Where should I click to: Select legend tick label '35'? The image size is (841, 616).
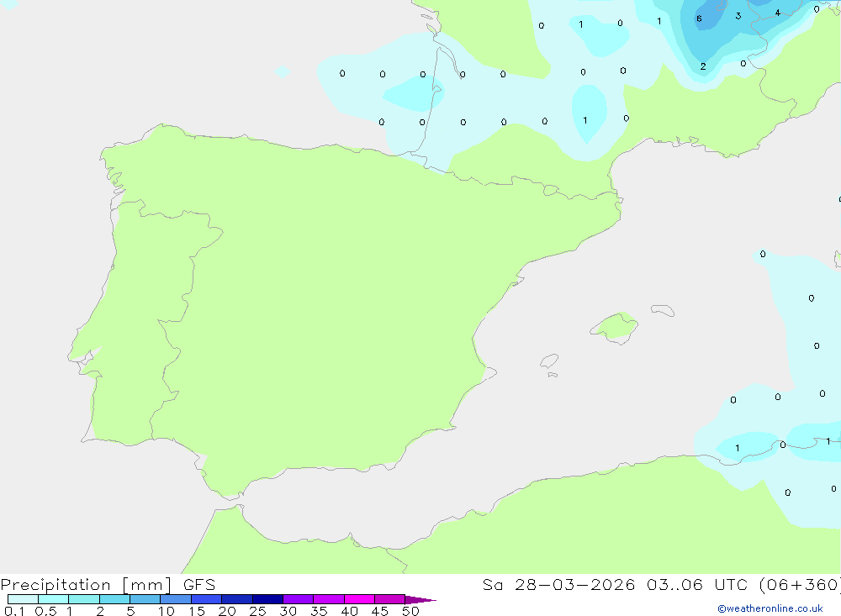(x=319, y=611)
